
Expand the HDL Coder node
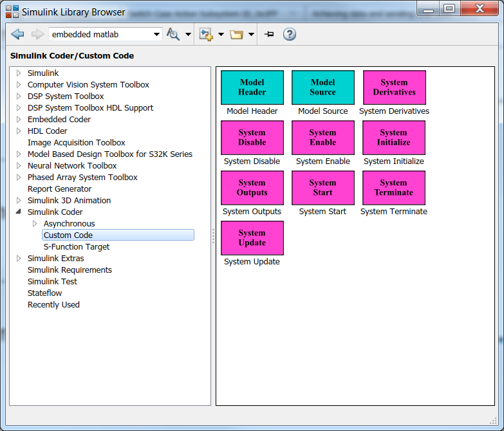(19, 131)
